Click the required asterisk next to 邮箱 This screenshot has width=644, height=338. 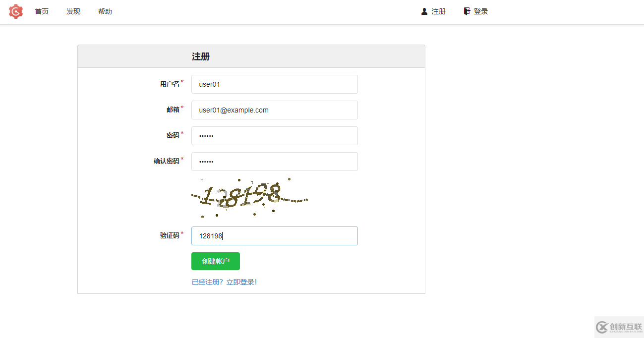tap(182, 107)
